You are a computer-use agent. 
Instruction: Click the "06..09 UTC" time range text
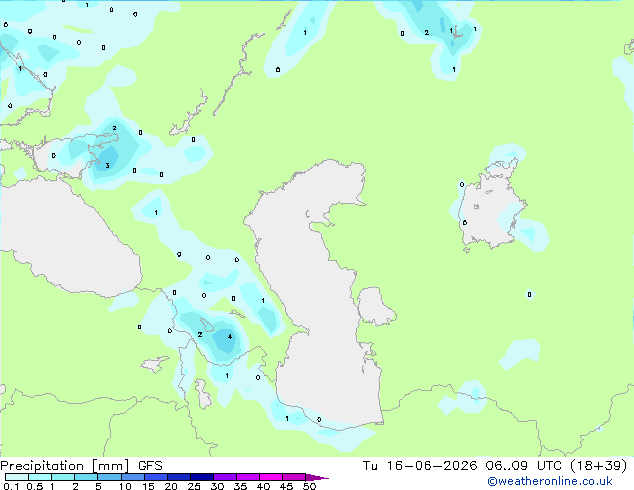(x=524, y=466)
